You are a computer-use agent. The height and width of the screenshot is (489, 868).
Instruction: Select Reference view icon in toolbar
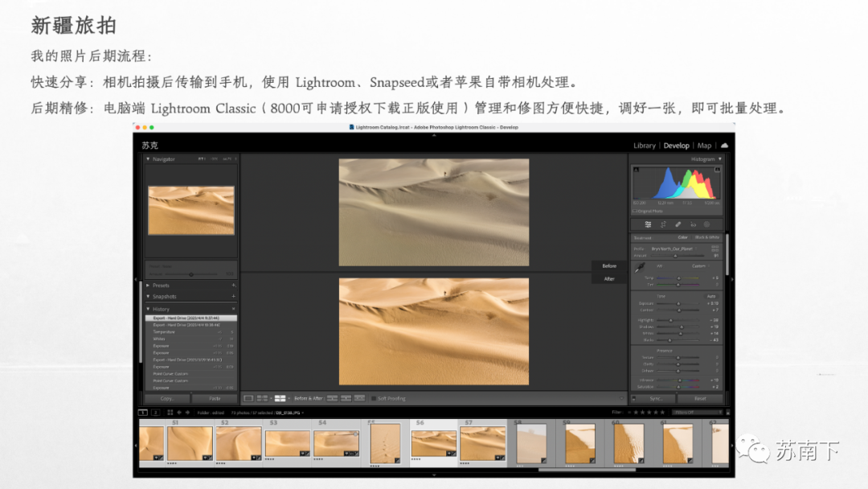[262, 398]
